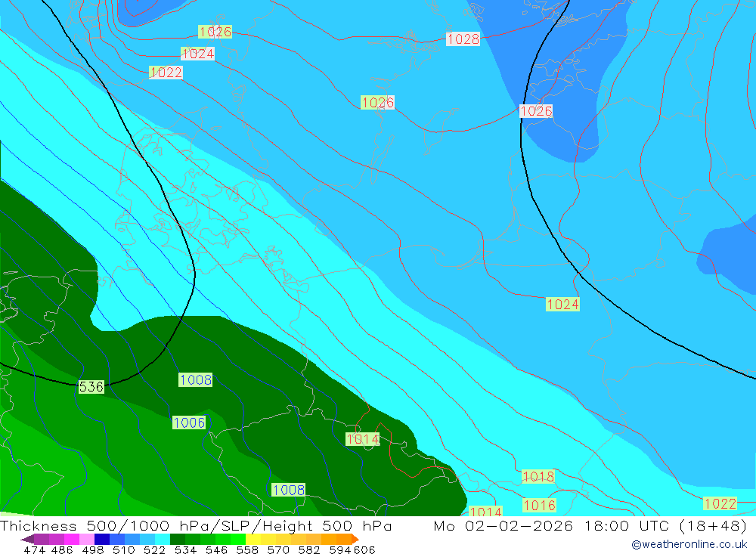Image resolution: width=756 pixels, height=554 pixels.
Task: Click the forecast run text '(18+48)'
Action: [x=713, y=525]
